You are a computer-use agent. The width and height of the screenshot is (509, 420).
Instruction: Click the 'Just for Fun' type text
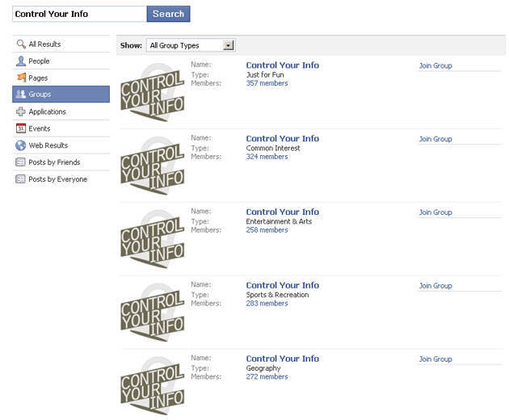[x=265, y=74]
